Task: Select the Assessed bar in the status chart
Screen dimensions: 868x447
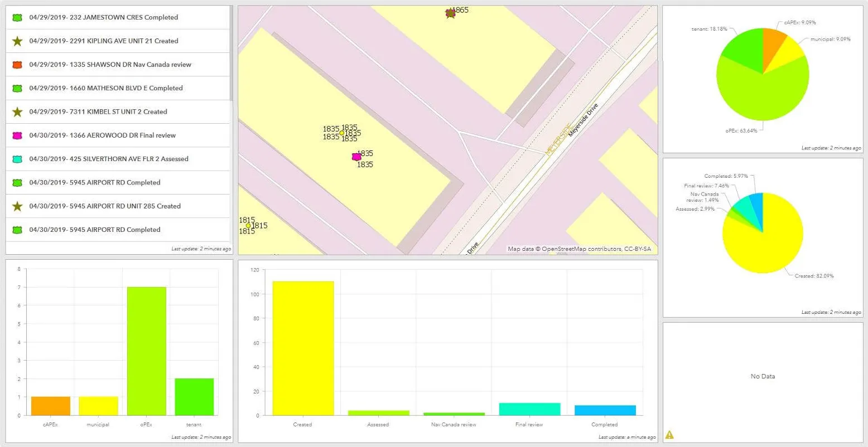Action: click(378, 413)
